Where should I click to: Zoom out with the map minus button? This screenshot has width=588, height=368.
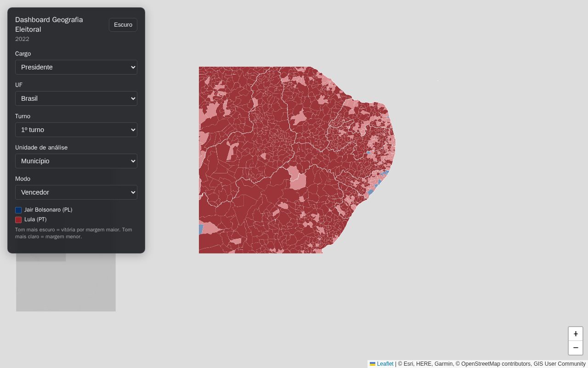(576, 348)
